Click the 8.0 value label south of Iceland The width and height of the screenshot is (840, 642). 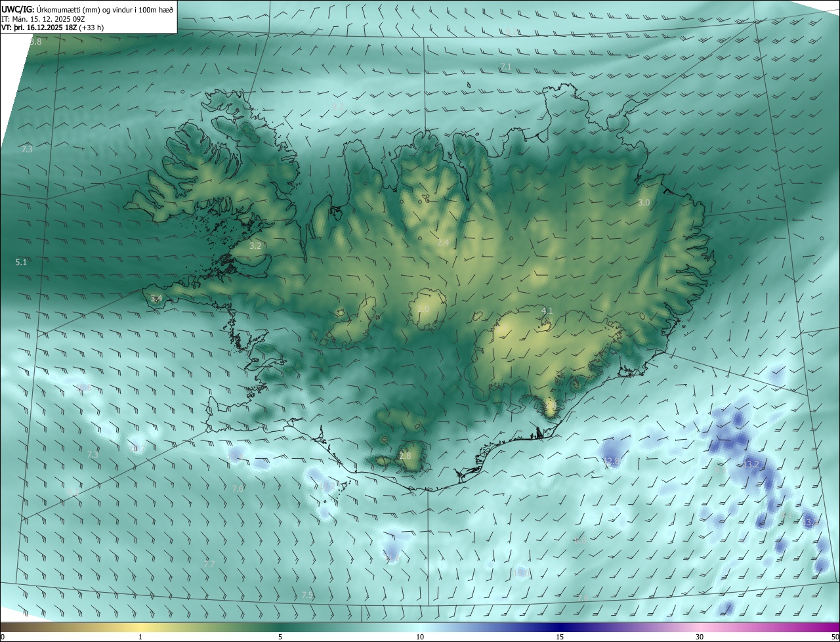point(579,540)
